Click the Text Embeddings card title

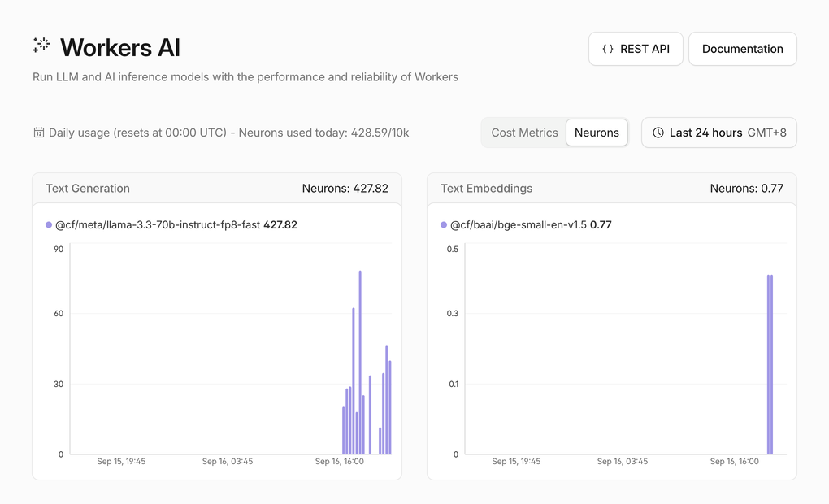(486, 189)
